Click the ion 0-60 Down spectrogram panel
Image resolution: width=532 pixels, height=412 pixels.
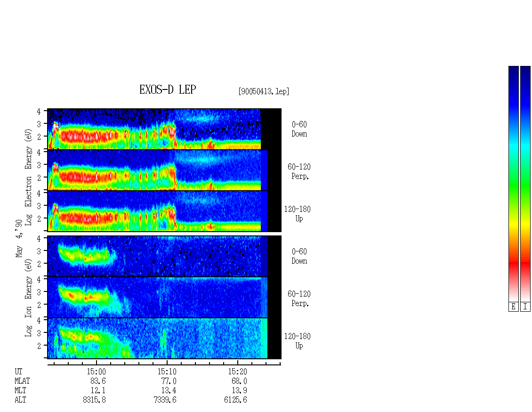click(x=164, y=256)
